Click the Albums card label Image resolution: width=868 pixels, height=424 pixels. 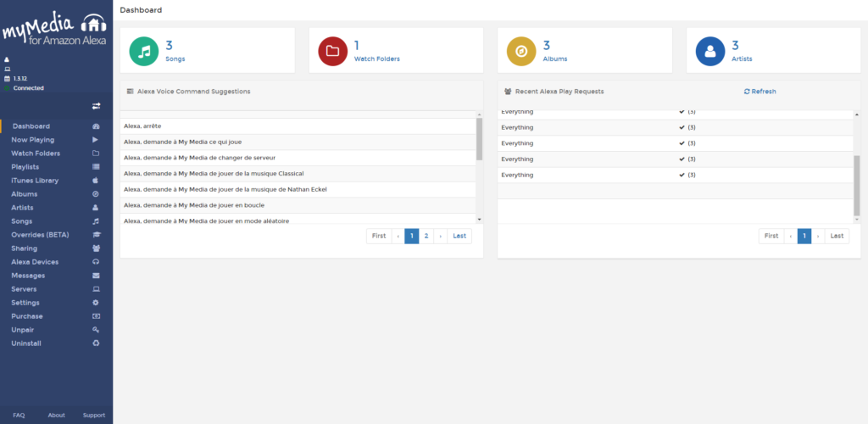(555, 59)
